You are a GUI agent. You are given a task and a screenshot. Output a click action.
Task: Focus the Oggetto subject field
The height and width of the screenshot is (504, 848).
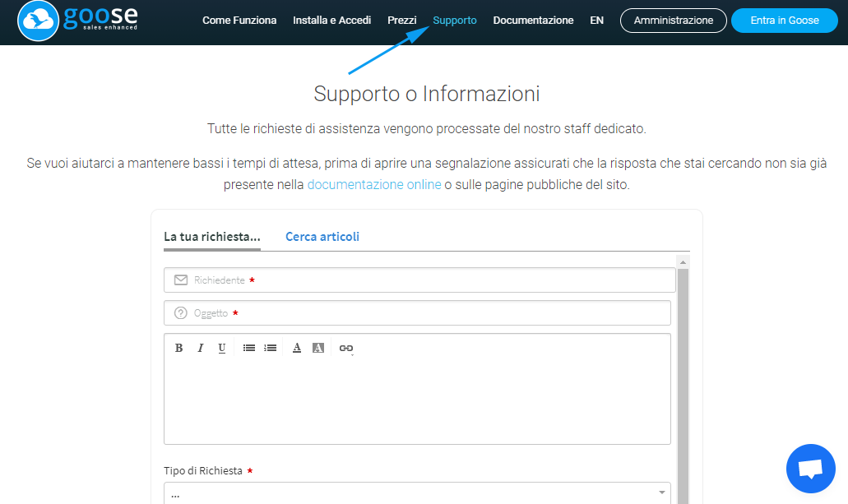click(417, 313)
